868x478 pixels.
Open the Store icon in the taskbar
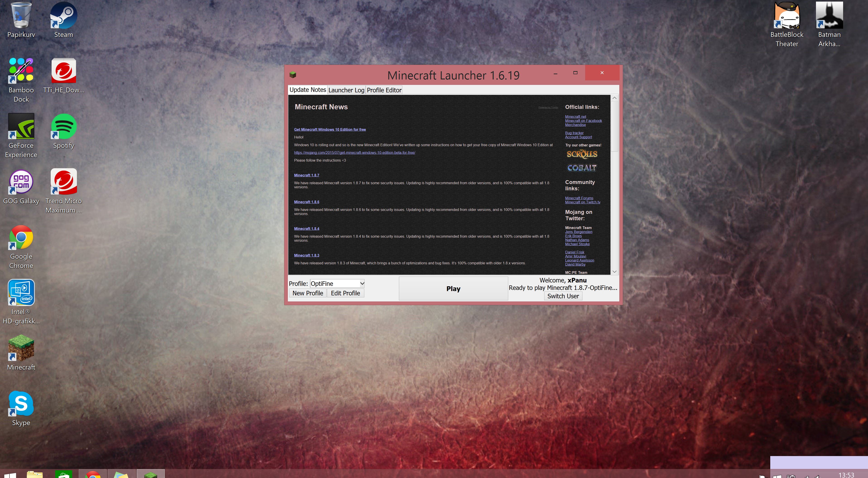tap(64, 474)
